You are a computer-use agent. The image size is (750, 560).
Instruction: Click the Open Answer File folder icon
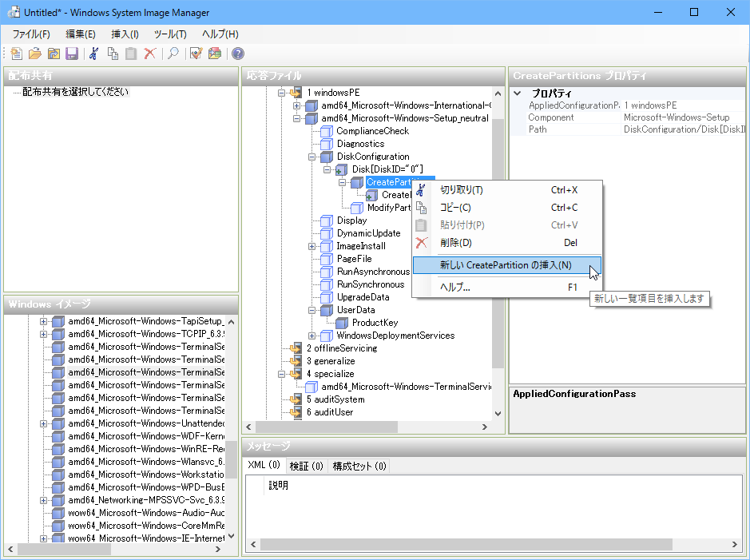[35, 54]
